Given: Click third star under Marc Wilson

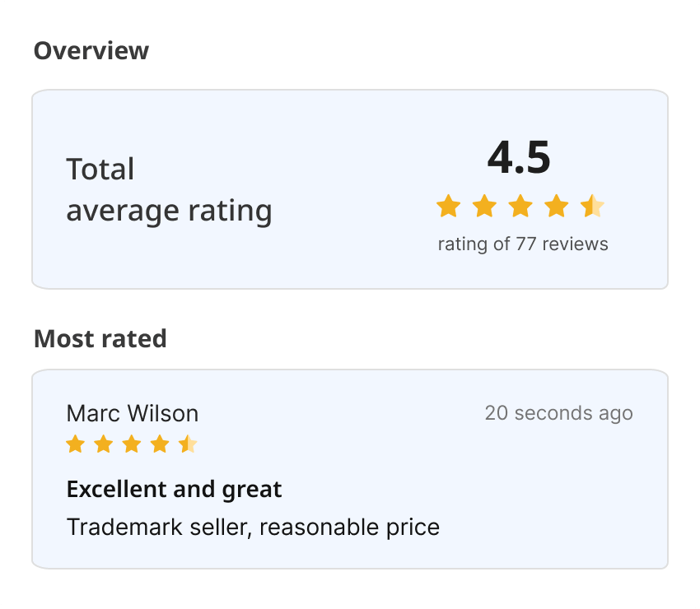Looking at the screenshot, I should coord(132,445).
